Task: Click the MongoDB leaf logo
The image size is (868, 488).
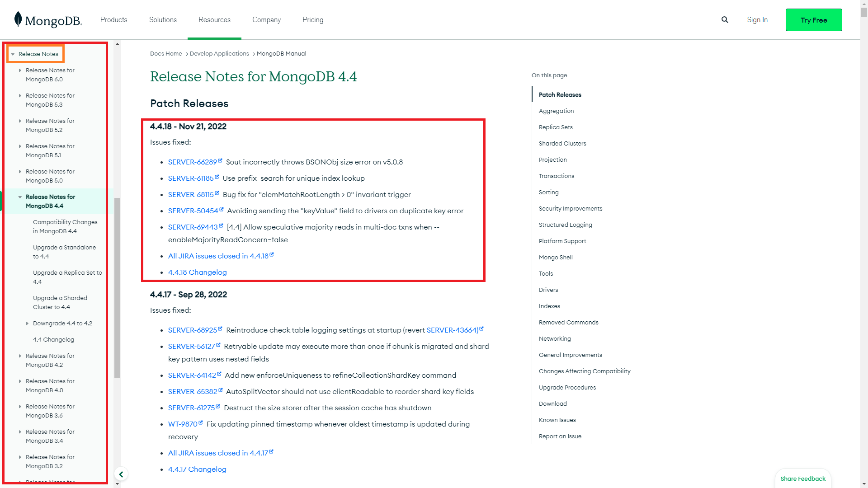Action: 18,19
